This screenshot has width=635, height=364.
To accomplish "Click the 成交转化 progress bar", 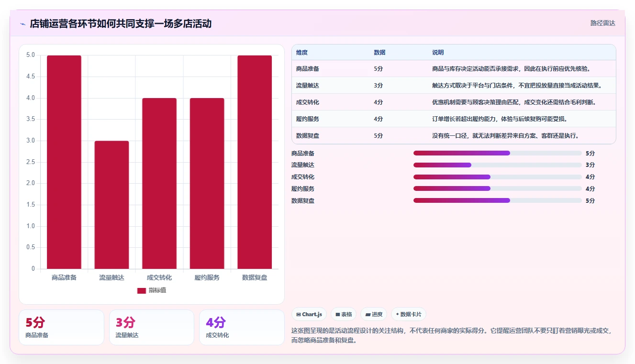I will tap(498, 177).
